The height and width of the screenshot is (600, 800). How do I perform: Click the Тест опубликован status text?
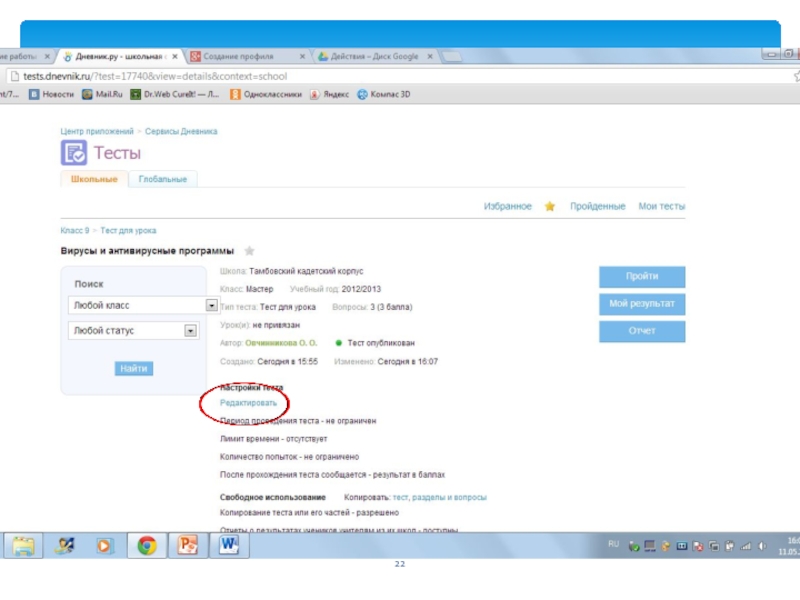coord(381,343)
